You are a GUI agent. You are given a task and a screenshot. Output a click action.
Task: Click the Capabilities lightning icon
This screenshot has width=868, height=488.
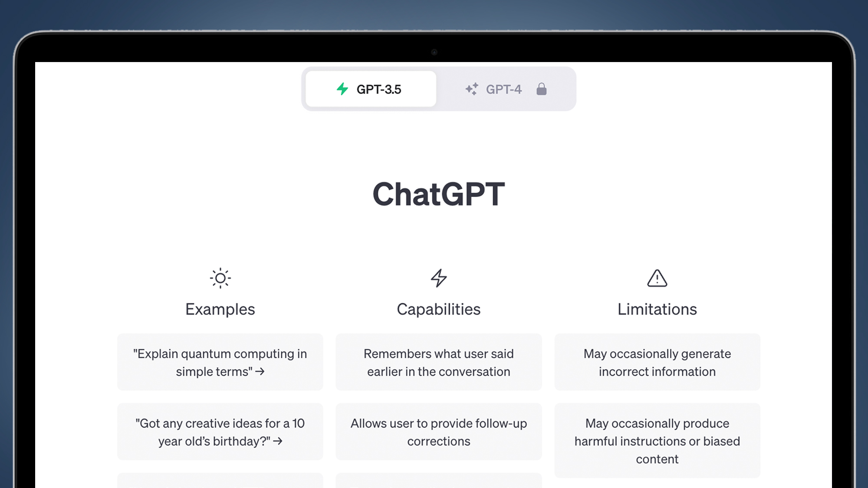[x=439, y=278]
